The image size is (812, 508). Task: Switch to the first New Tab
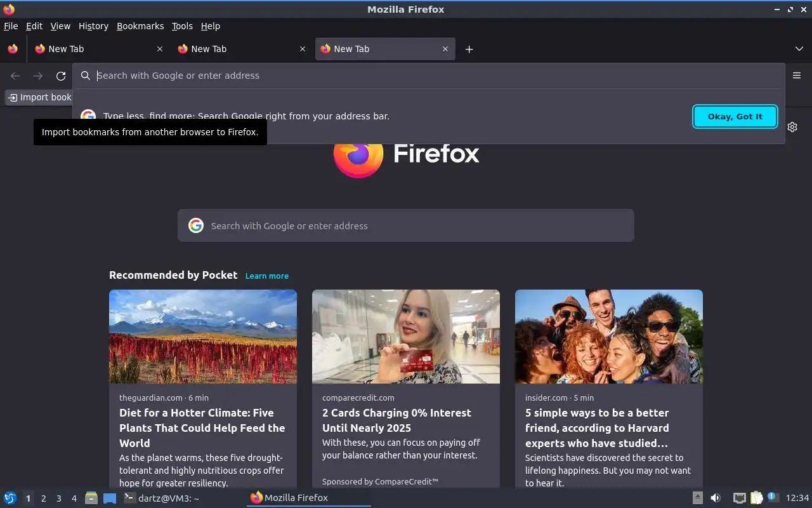click(98, 49)
